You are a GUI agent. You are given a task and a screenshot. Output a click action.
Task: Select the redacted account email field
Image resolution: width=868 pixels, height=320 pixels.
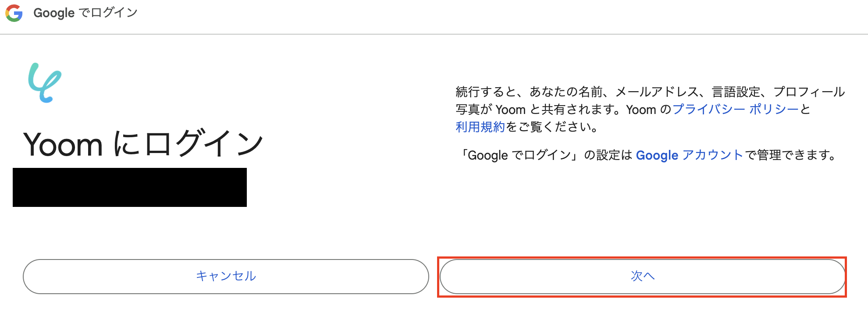pos(129,187)
